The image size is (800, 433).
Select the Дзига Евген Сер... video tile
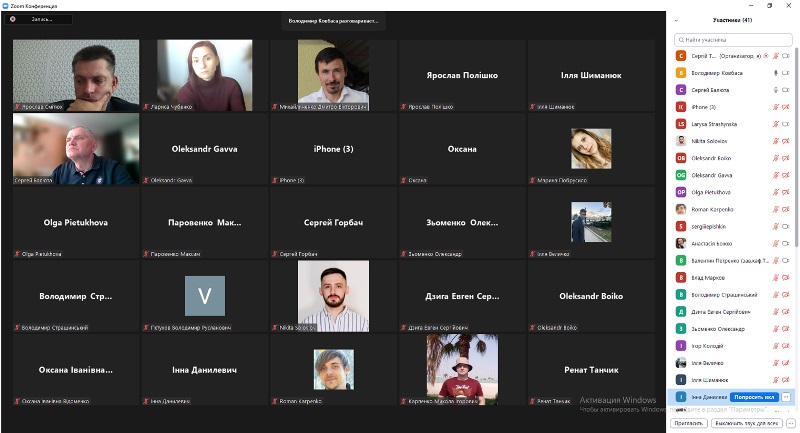462,296
